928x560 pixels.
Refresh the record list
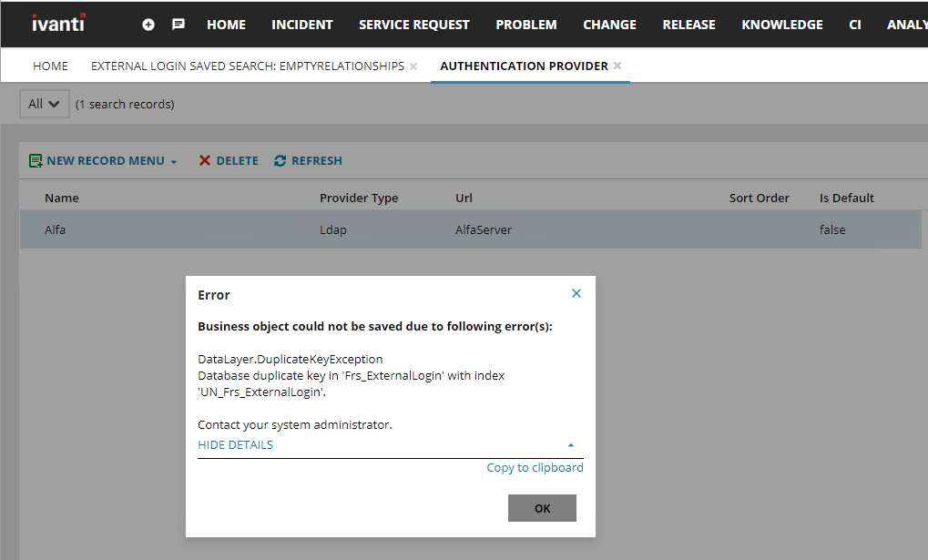tap(308, 161)
